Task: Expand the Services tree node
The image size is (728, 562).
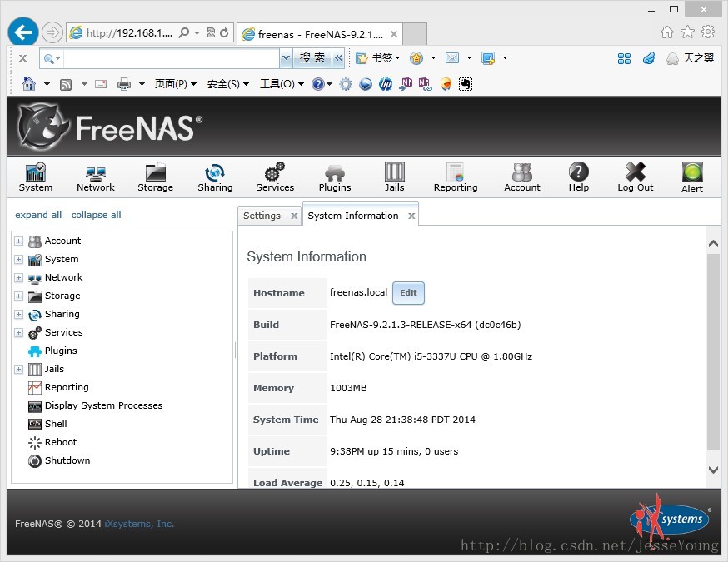Action: pos(18,332)
